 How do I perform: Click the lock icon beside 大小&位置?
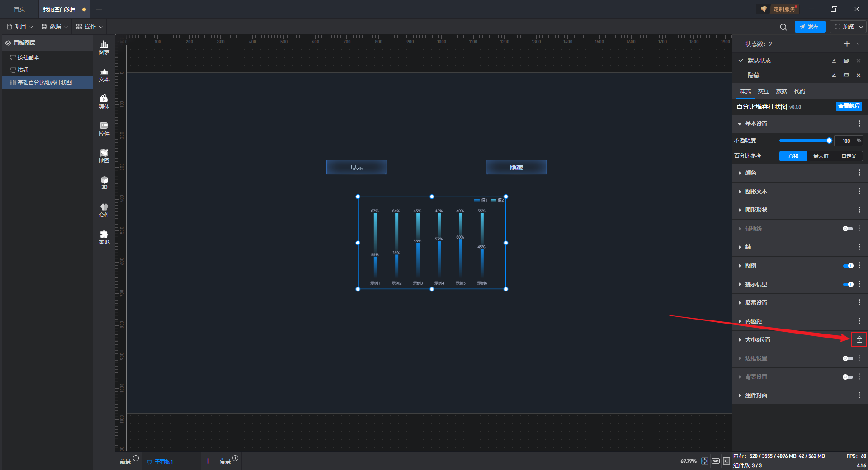tap(859, 339)
